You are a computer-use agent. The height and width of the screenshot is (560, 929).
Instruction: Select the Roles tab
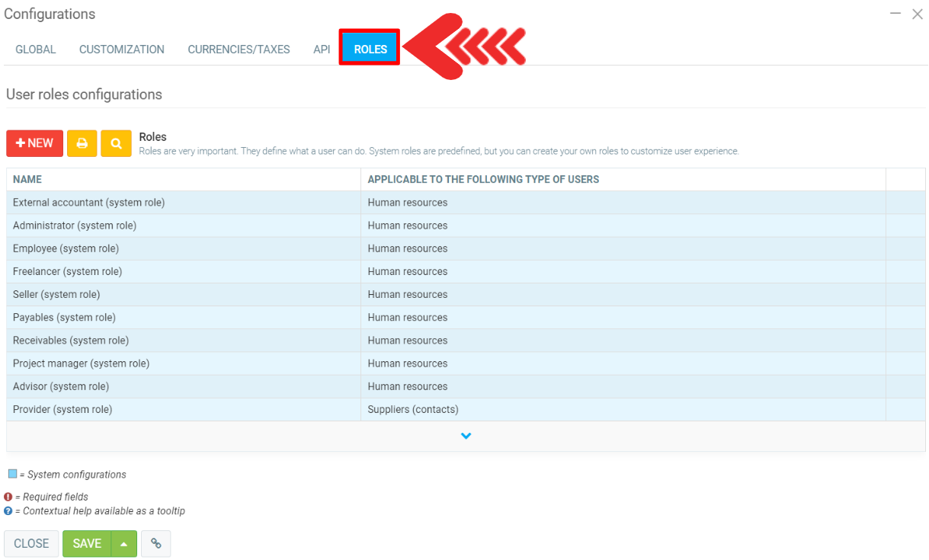tap(370, 50)
